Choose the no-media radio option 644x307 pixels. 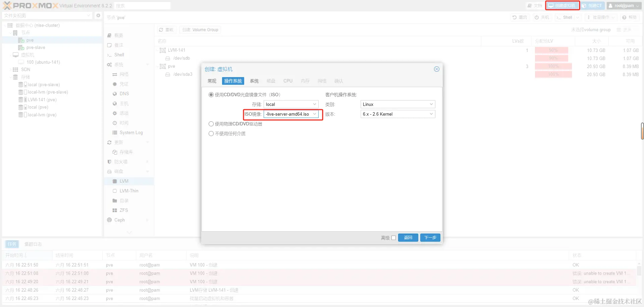tap(211, 134)
